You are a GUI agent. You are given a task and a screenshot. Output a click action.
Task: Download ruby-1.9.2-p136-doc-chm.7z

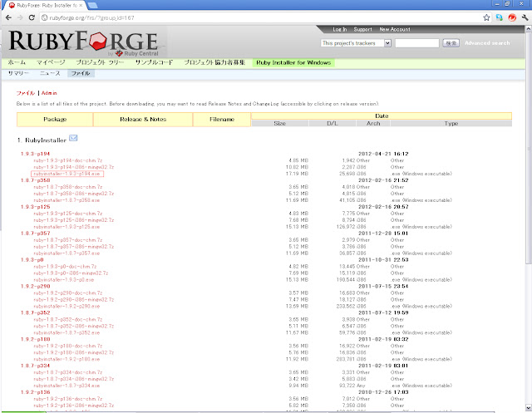point(68,399)
